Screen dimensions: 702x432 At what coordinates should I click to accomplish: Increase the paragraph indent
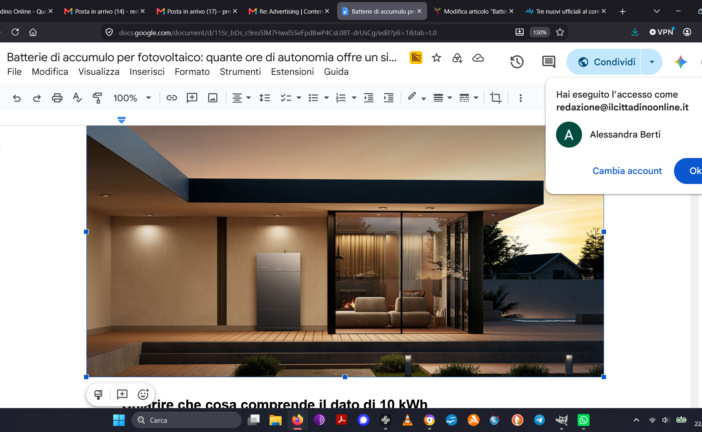pos(389,98)
